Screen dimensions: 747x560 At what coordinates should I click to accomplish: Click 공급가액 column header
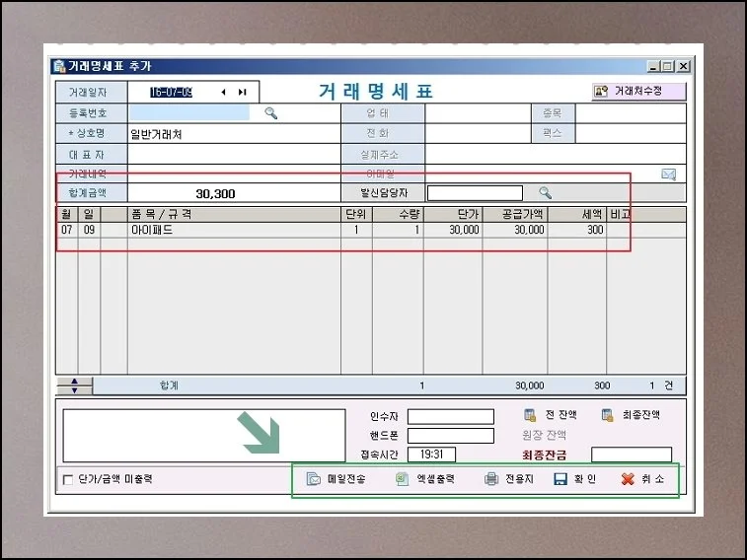pos(515,215)
